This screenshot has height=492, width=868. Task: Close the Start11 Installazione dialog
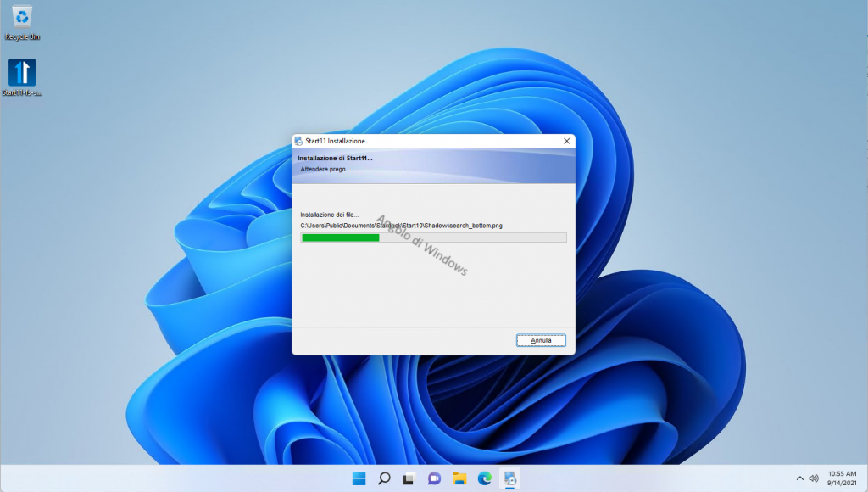point(566,141)
